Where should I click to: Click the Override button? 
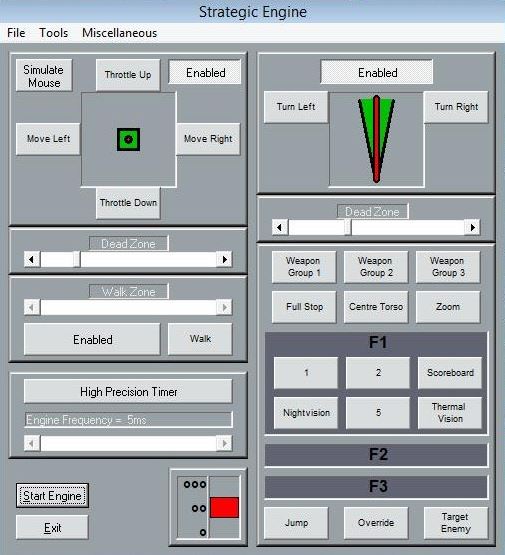point(376,523)
